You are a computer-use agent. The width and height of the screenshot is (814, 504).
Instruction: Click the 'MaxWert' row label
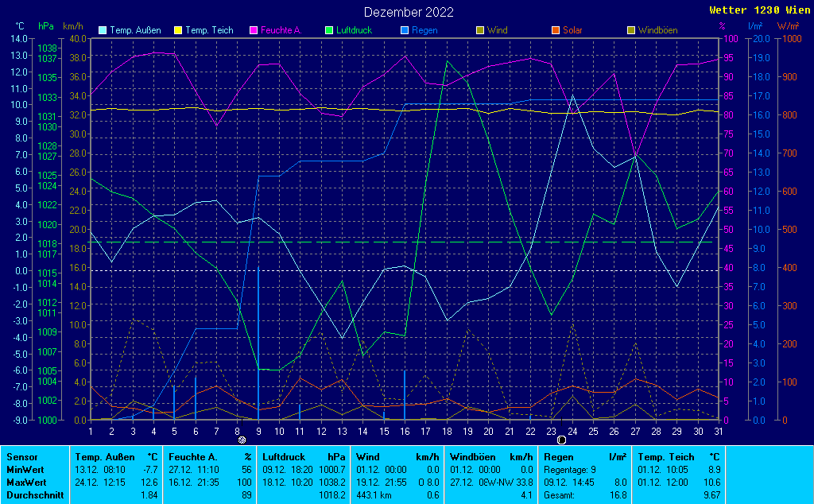click(x=26, y=483)
